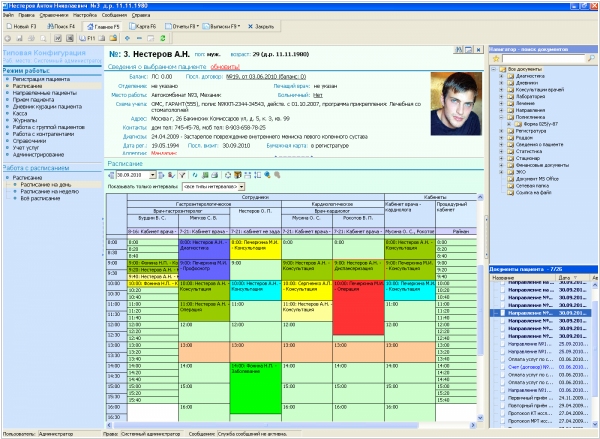Screen dimensions: 600x439
Task: Click the person-with-checkmark schedule icon
Action: point(171,175)
